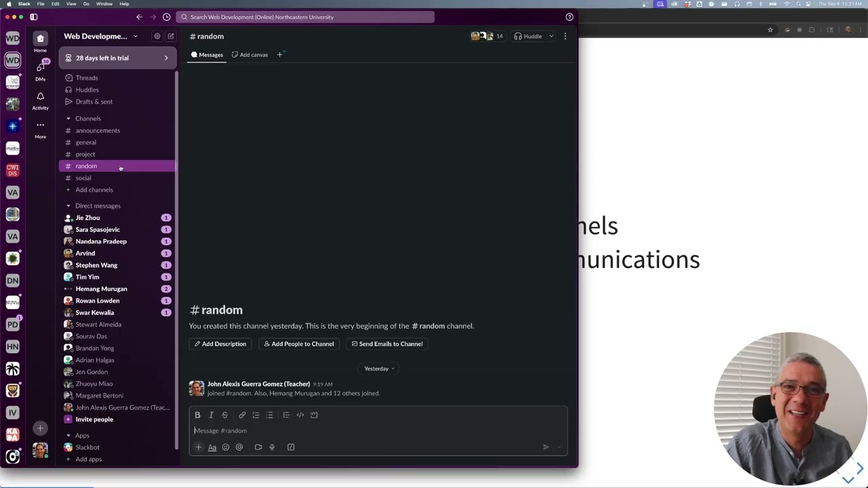This screenshot has width=868, height=488.
Task: Click Send Emails to Channel button
Action: (x=387, y=344)
